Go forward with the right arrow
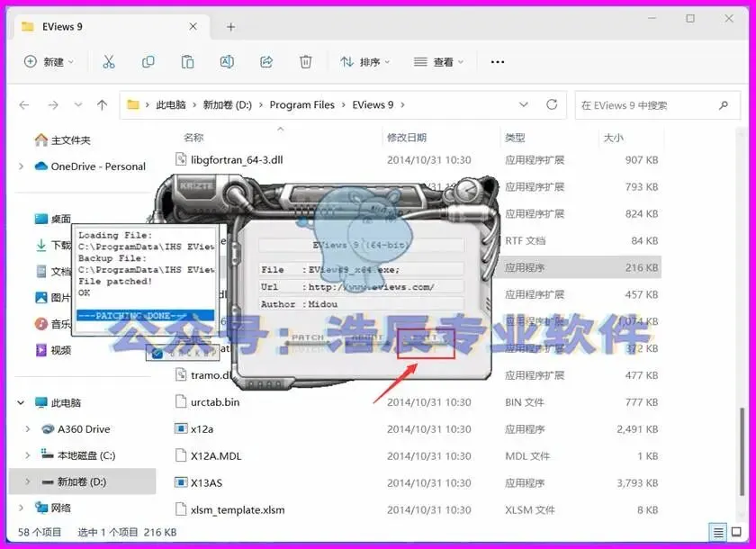Screen dimensions: 756x549 click(53, 105)
